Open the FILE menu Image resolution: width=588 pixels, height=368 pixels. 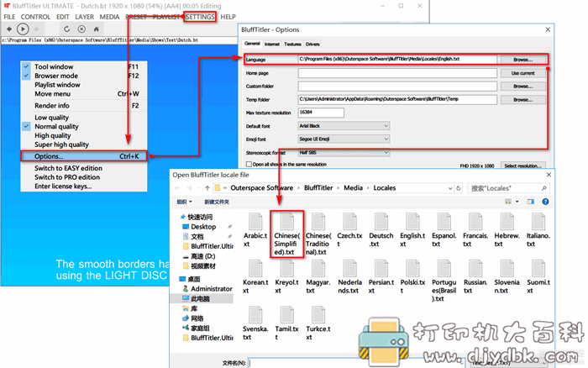[x=9, y=17]
